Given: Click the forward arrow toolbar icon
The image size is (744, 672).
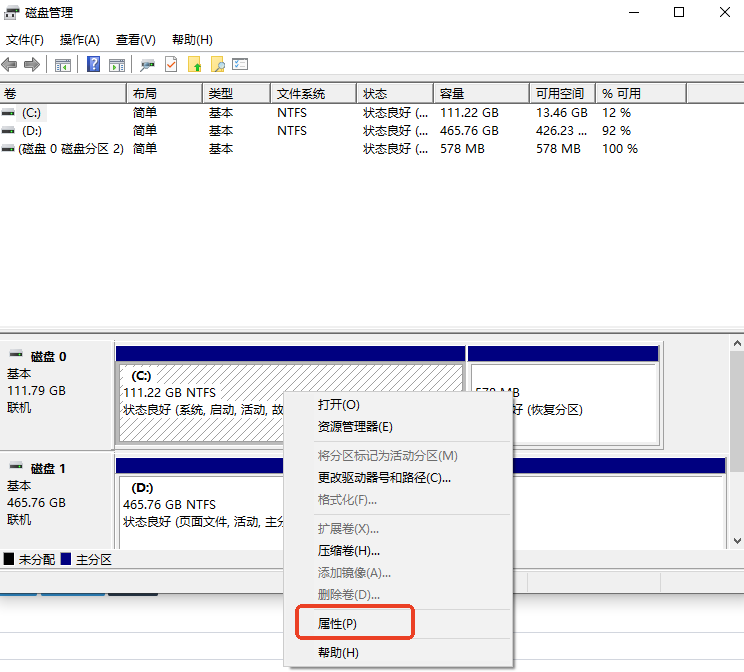Looking at the screenshot, I should pos(32,65).
